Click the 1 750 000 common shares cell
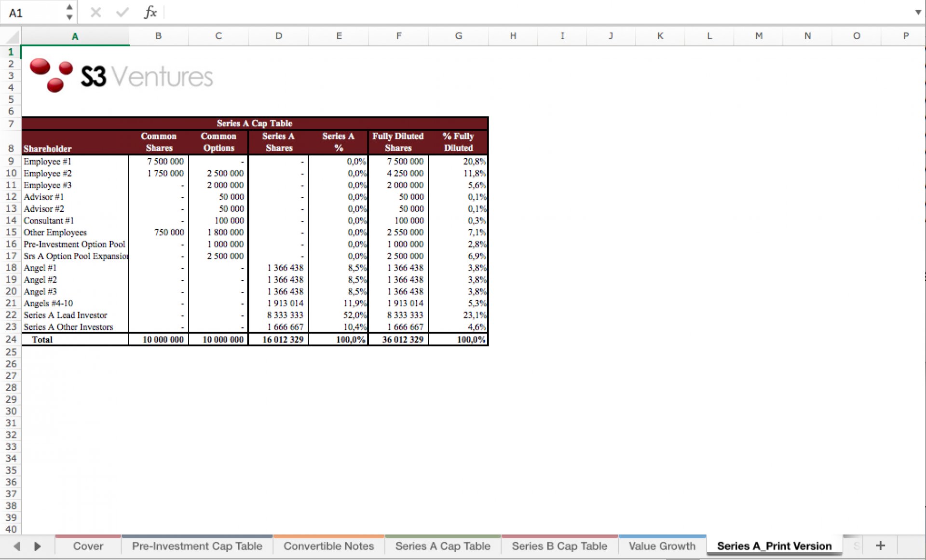Screen dimensions: 926x560 click(x=158, y=173)
